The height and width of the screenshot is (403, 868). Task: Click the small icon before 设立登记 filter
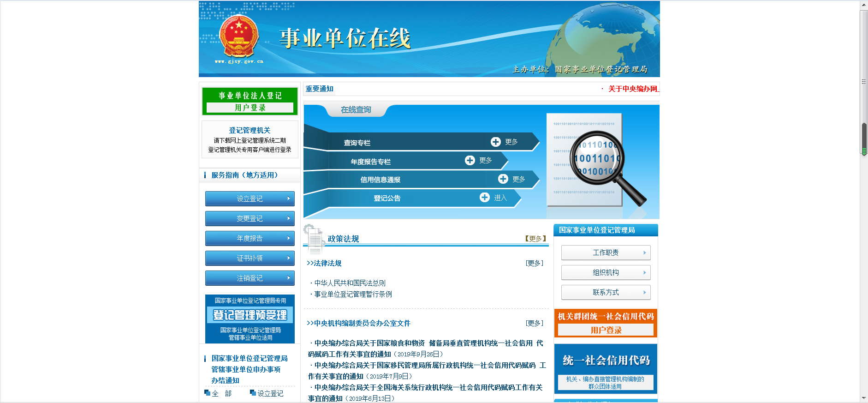253,393
